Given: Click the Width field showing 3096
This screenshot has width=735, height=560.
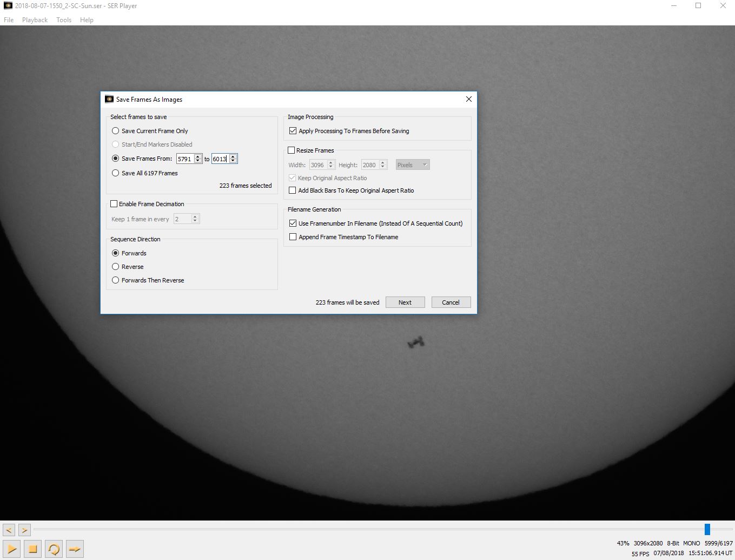Looking at the screenshot, I should pyautogui.click(x=317, y=165).
